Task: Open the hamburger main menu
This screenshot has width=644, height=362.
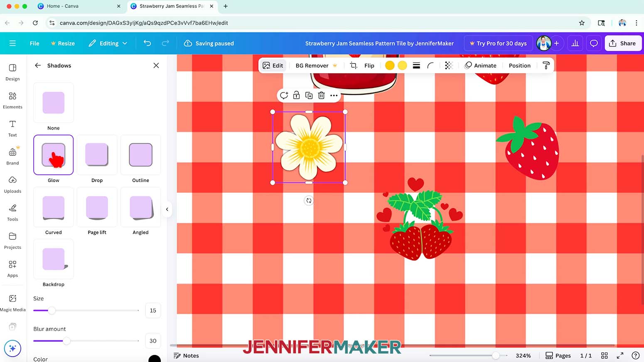Action: [x=12, y=43]
